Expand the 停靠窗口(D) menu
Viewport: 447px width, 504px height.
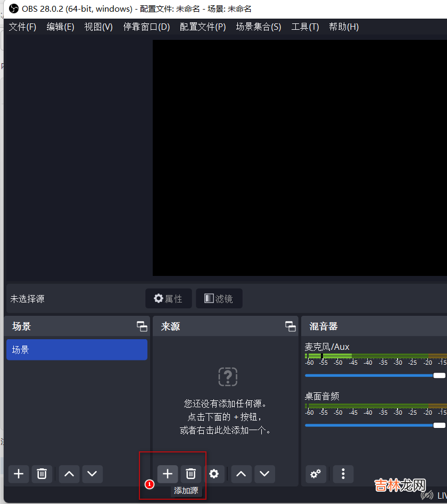[146, 27]
